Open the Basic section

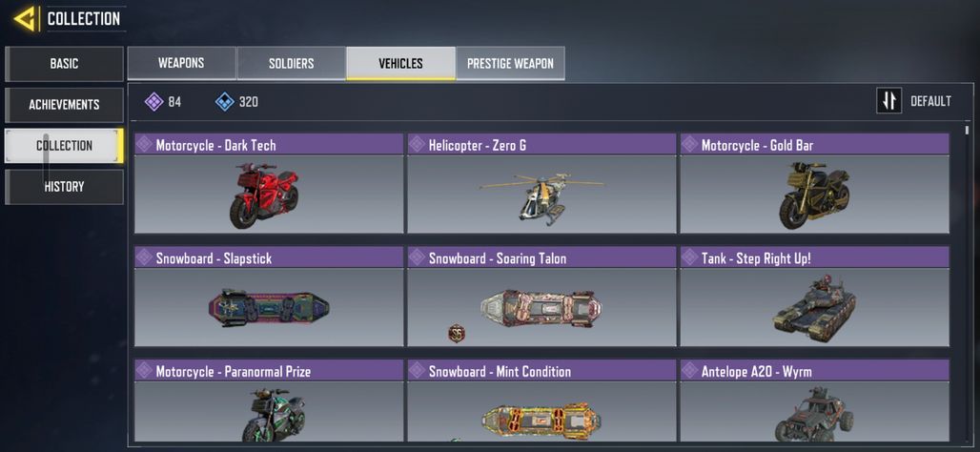[x=65, y=64]
